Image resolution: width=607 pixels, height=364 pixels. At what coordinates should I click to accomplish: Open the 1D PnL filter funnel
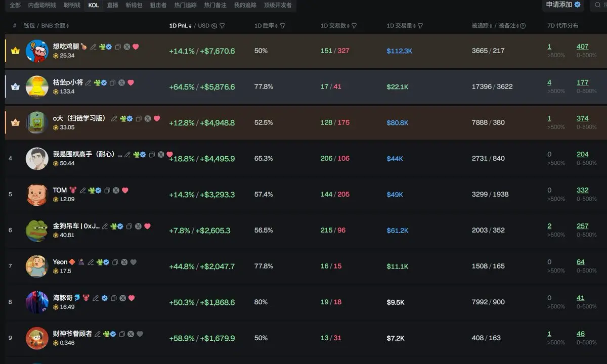(x=222, y=26)
